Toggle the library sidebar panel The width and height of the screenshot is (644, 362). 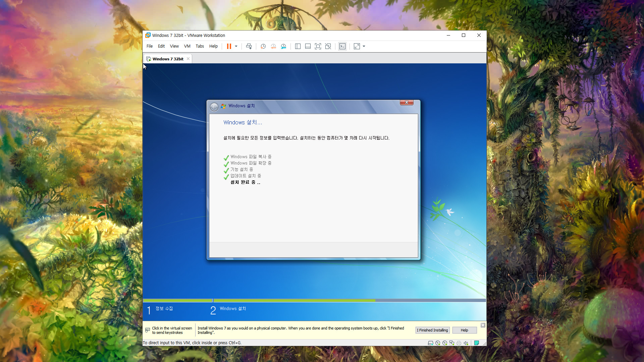pos(298,46)
